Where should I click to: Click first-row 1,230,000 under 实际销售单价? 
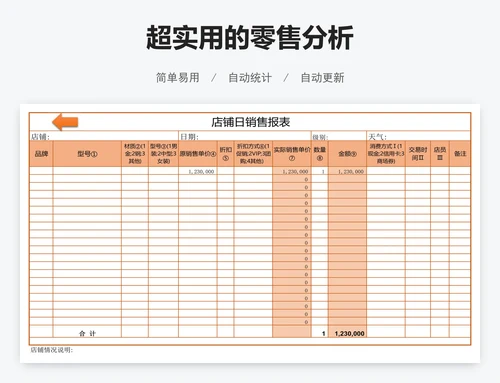(x=295, y=172)
